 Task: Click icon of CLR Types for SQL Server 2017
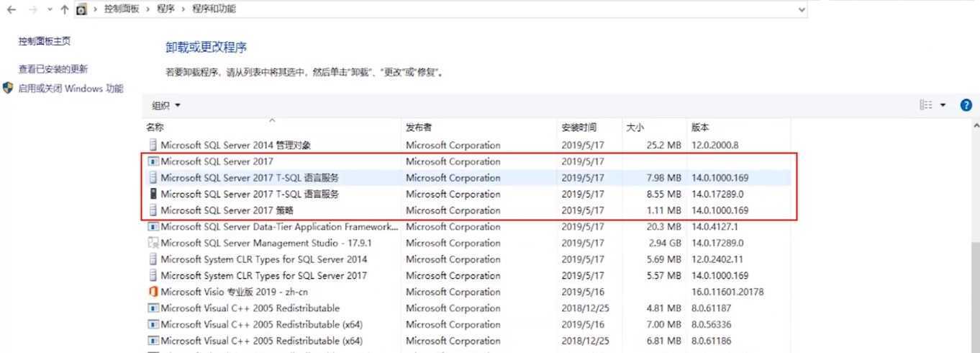tap(153, 275)
